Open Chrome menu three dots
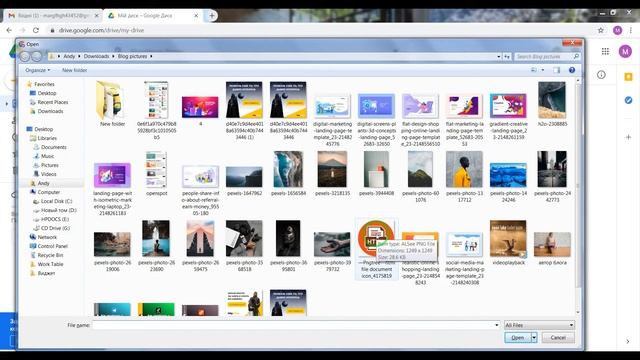Screen dimensions: 640x360 pyautogui.click(x=631, y=30)
